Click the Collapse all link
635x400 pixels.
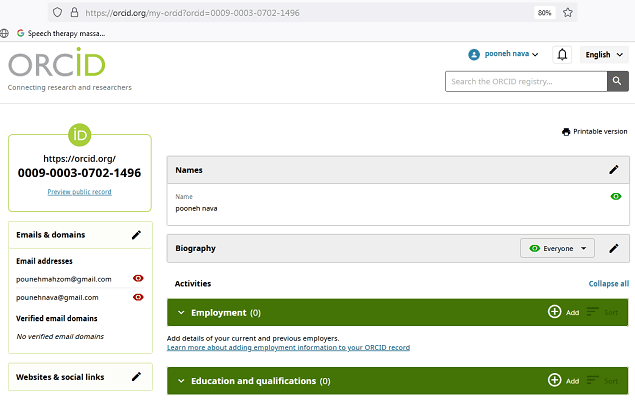point(609,283)
